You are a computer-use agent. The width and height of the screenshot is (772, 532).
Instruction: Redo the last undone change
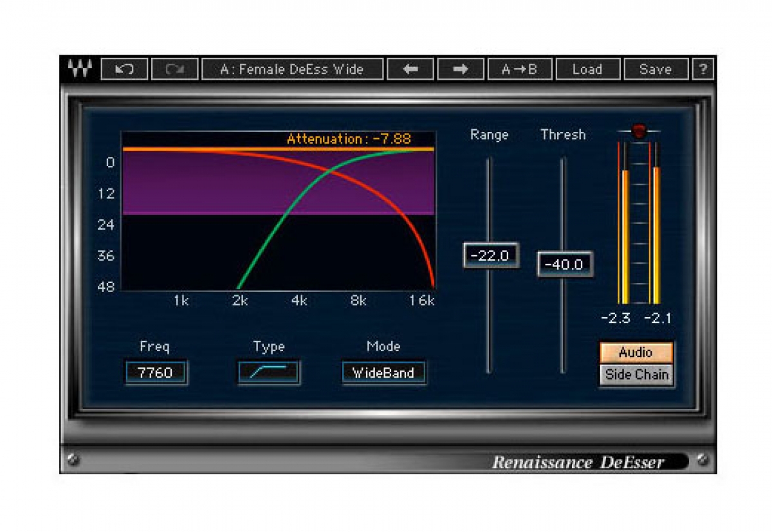click(174, 69)
